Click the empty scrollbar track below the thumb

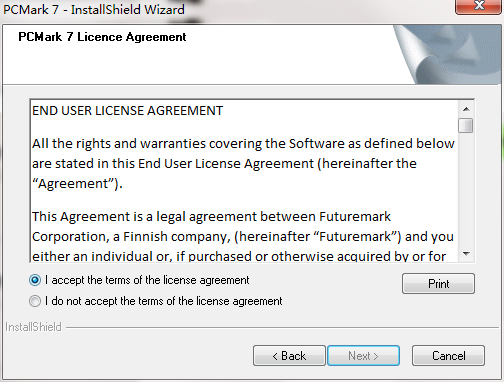pyautogui.click(x=466, y=190)
